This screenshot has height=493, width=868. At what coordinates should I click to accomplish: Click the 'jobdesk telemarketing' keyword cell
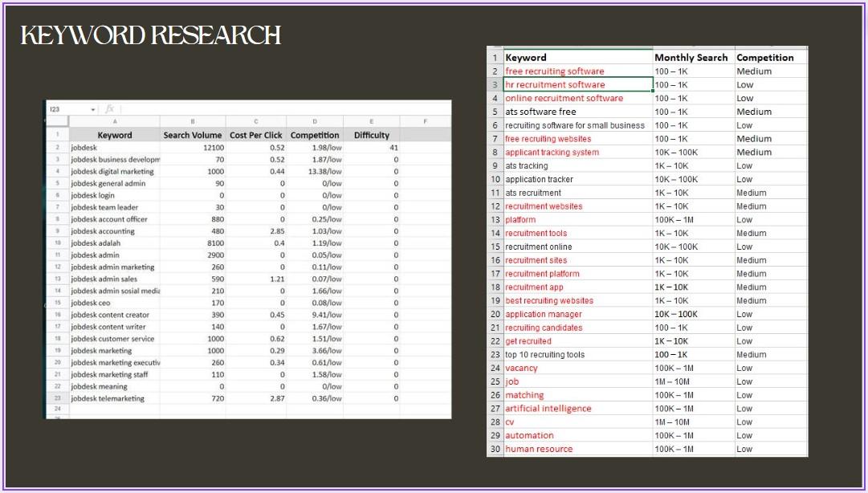click(108, 398)
